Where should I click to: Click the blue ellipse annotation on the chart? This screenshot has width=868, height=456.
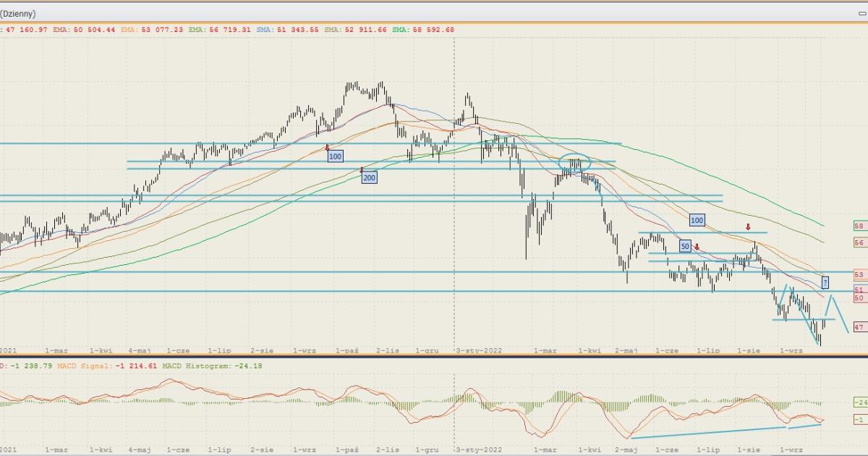(575, 164)
